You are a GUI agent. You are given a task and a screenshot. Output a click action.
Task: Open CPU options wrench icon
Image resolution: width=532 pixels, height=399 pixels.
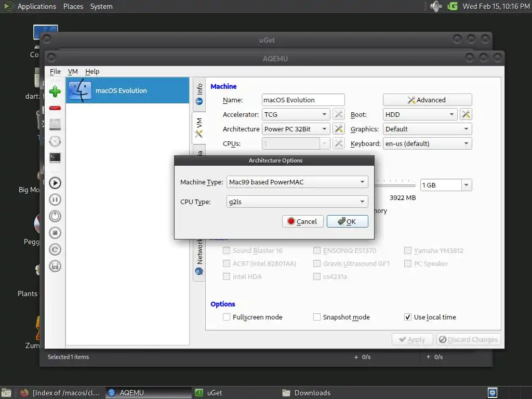coord(339,143)
